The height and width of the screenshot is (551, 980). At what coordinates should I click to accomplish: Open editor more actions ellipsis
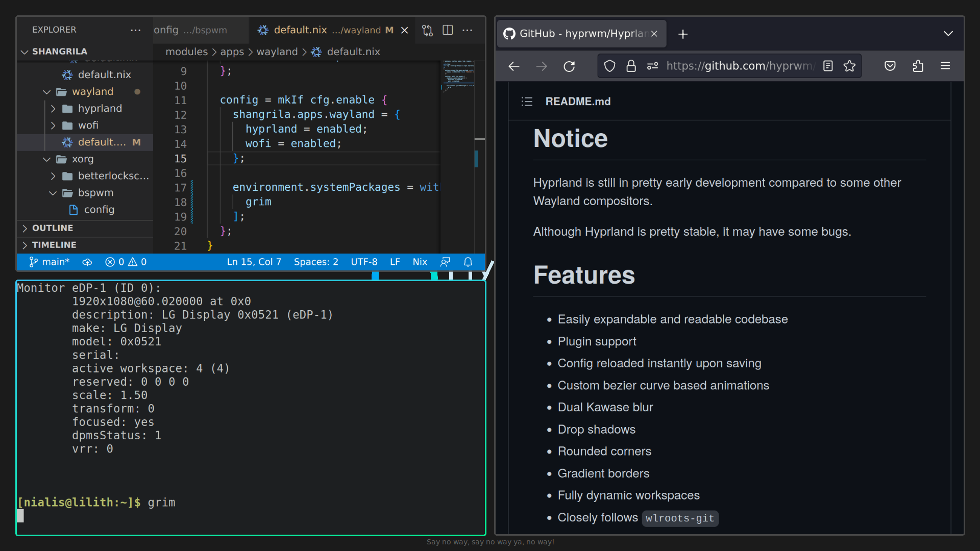[467, 30]
